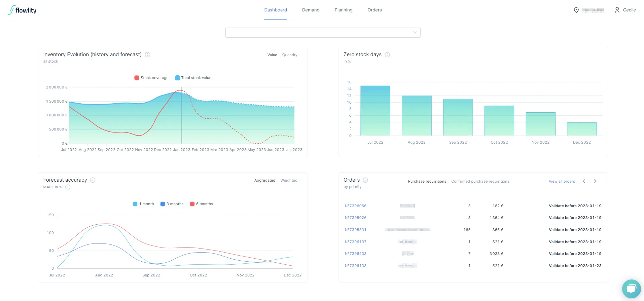Click the 366 € order amount
644x301 pixels.
tap(498, 230)
